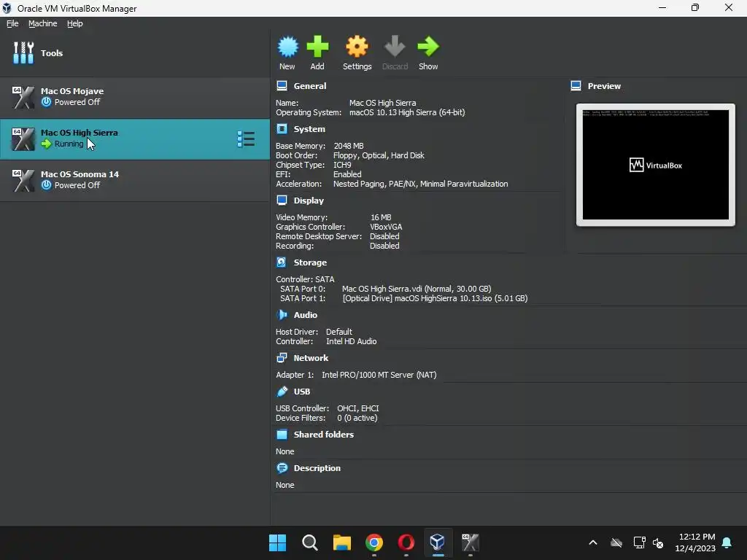Open the Help menu

[75, 23]
